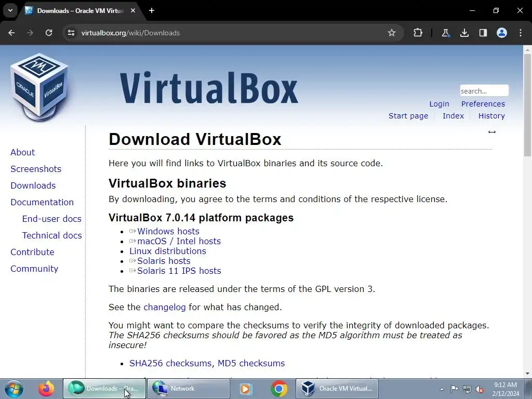Open End-user docs sidebar link

pos(51,219)
